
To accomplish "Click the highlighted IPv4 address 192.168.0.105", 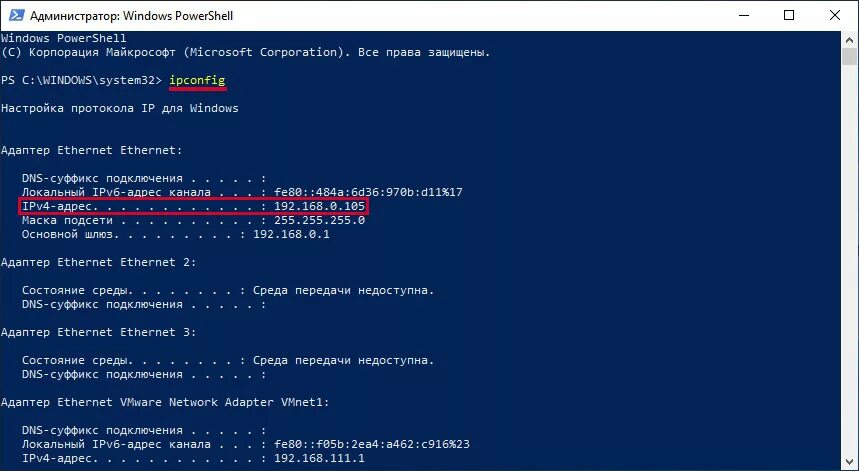I will (319, 206).
